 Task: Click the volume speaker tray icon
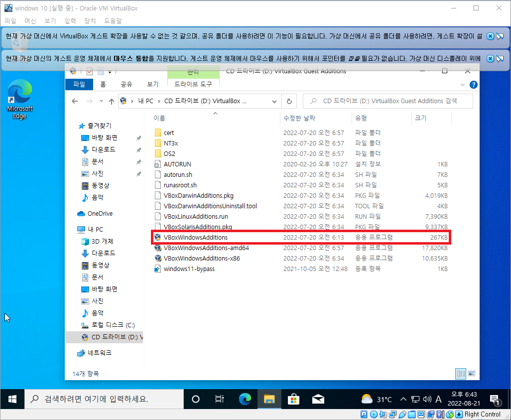coord(427,399)
